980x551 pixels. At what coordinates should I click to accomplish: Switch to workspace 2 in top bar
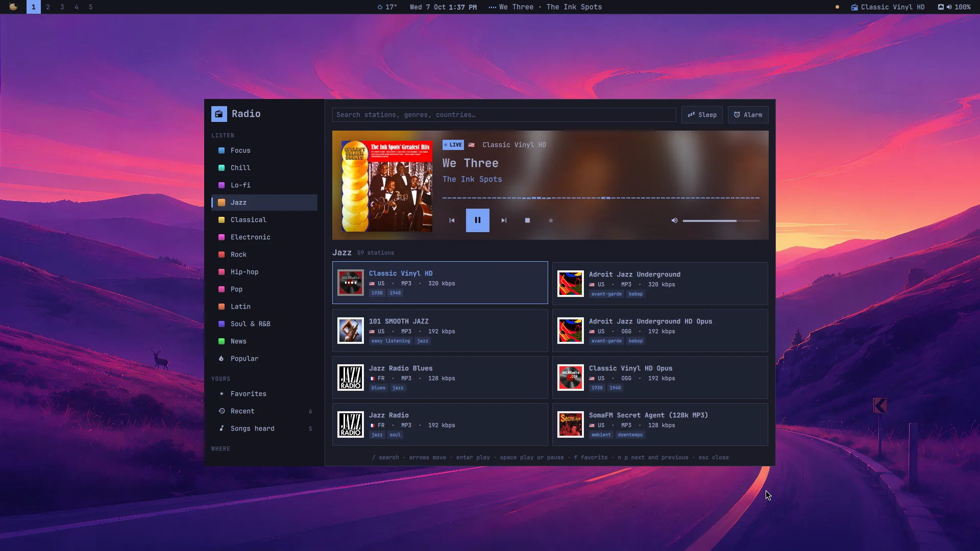(x=48, y=7)
